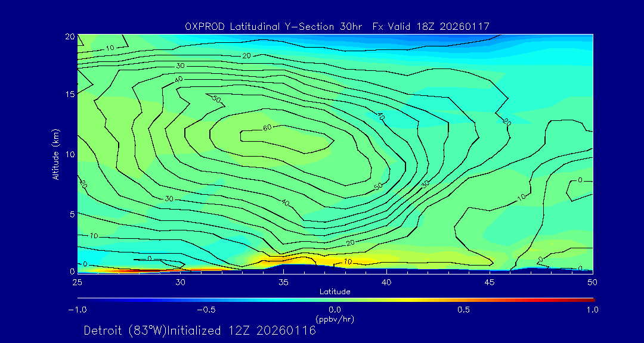This screenshot has width=644, height=343.
Task: Click the 1.0 color scale label
Action: pos(593,310)
